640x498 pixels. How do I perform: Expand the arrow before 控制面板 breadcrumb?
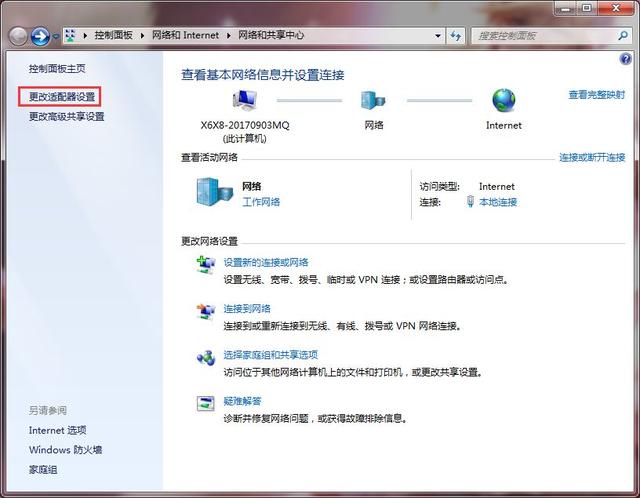[x=85, y=36]
